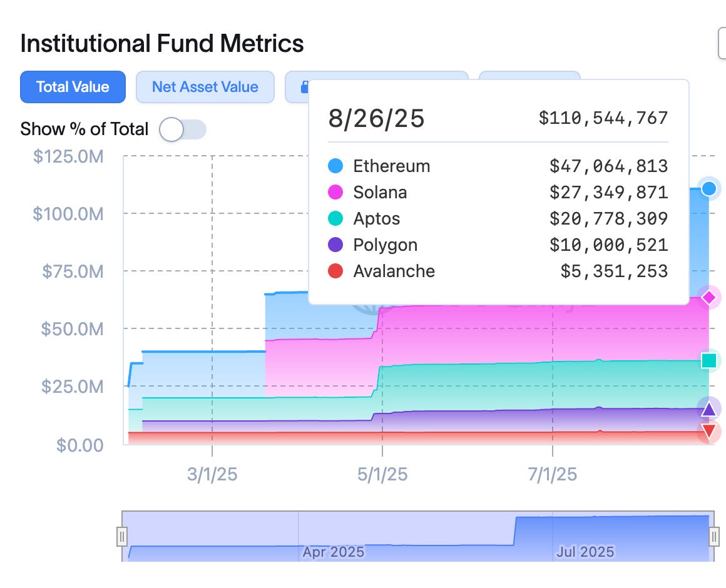Click the red Avalanche dot in the tooltip legend
This screenshot has width=726, height=588.
334,271
